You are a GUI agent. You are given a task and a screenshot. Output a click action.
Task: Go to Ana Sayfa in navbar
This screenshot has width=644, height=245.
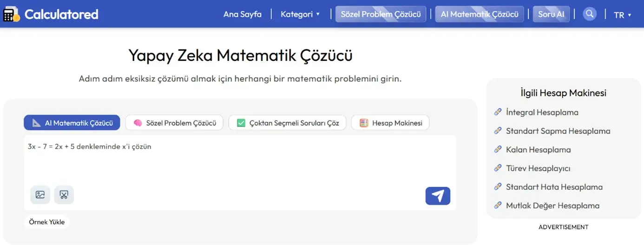243,14
